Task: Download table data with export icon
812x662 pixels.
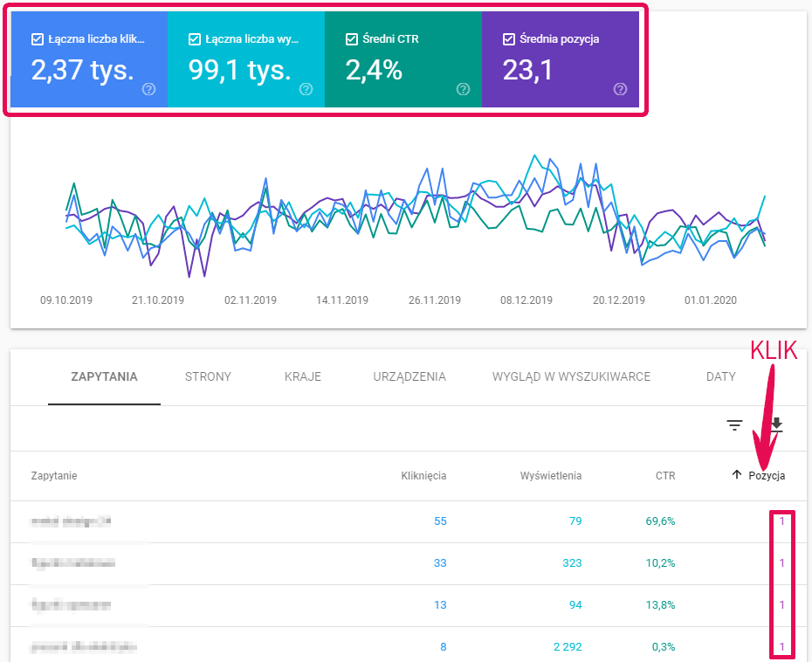Action: tap(776, 425)
